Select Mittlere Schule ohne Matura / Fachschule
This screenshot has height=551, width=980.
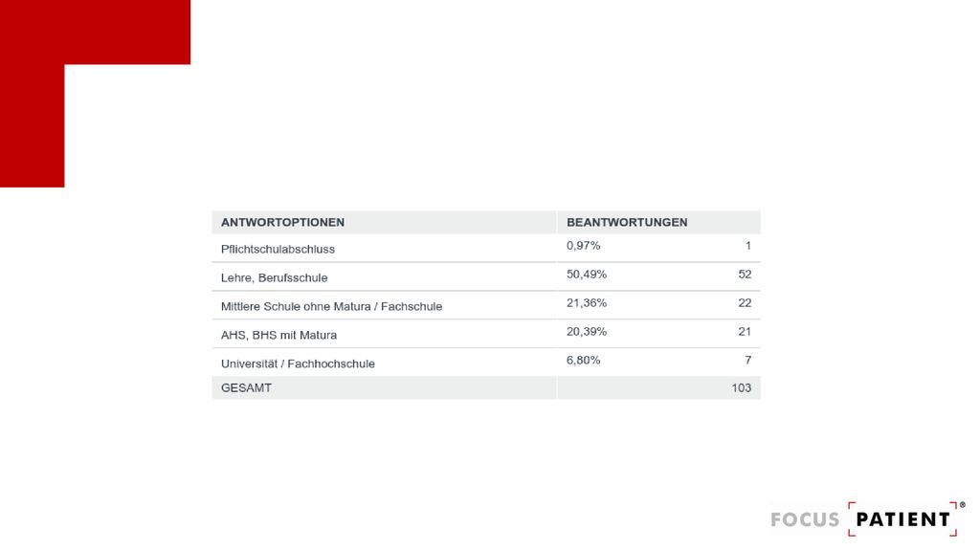[x=331, y=307]
